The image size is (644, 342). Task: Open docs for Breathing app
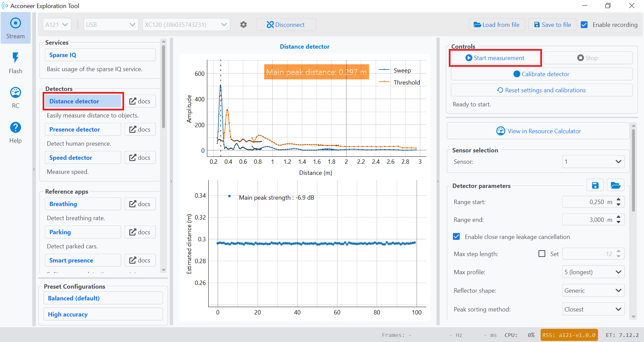pyautogui.click(x=140, y=204)
